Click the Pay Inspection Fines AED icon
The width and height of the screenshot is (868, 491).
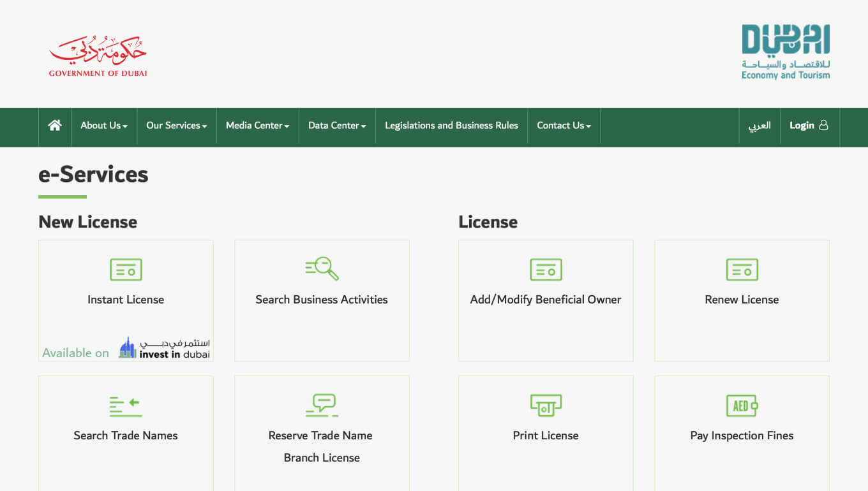click(742, 406)
